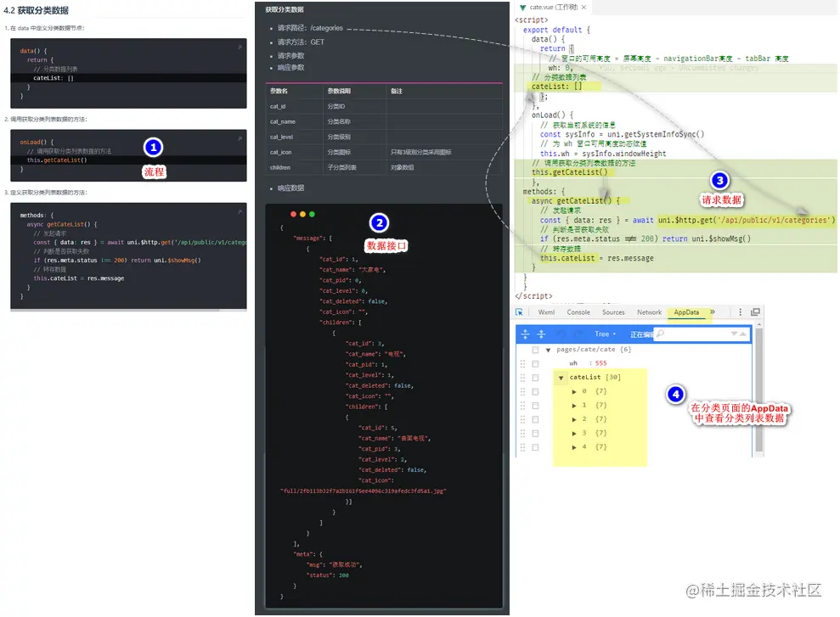Click the '请求路径: /categories' line
The height and width of the screenshot is (617, 840).
(x=310, y=28)
